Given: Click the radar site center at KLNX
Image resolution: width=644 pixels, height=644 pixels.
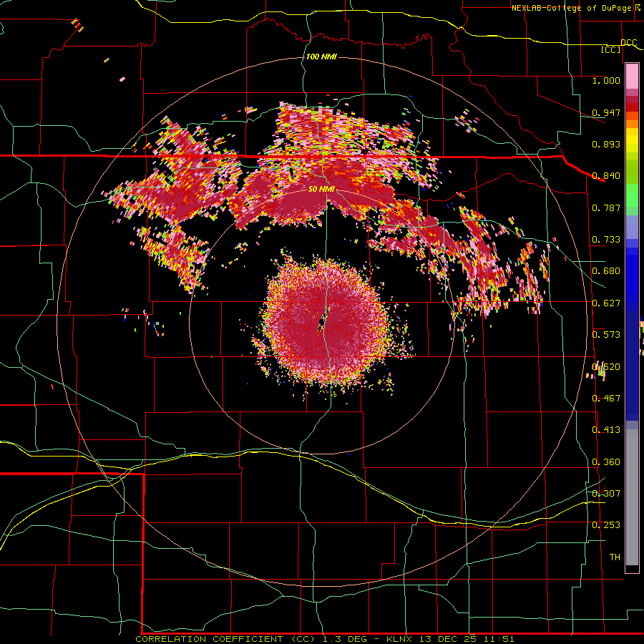Looking at the screenshot, I should tap(321, 321).
